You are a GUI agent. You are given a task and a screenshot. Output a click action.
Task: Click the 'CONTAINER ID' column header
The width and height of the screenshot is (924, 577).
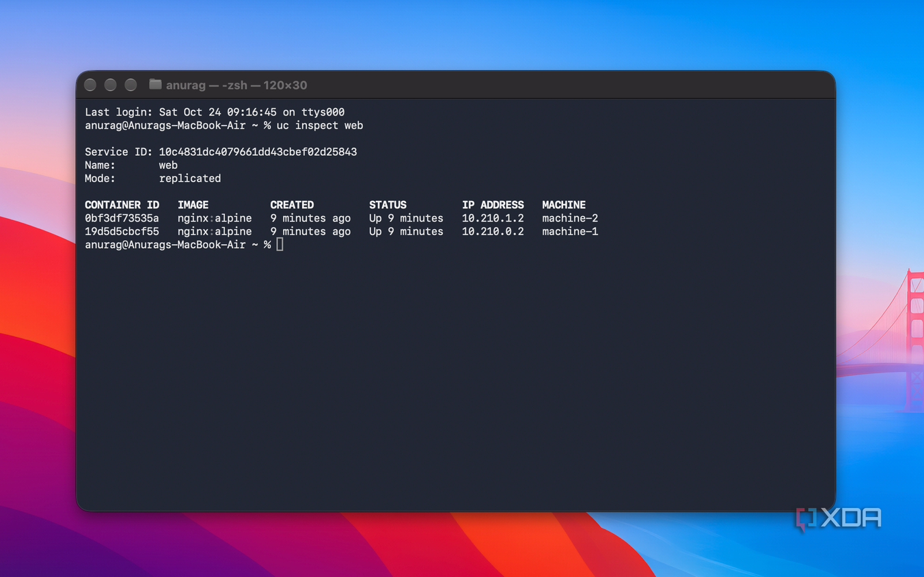122,205
